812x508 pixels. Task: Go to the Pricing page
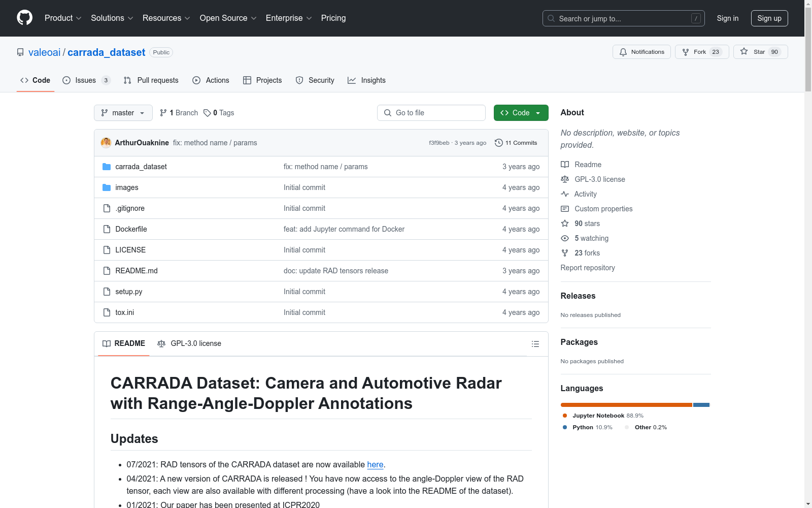point(333,18)
